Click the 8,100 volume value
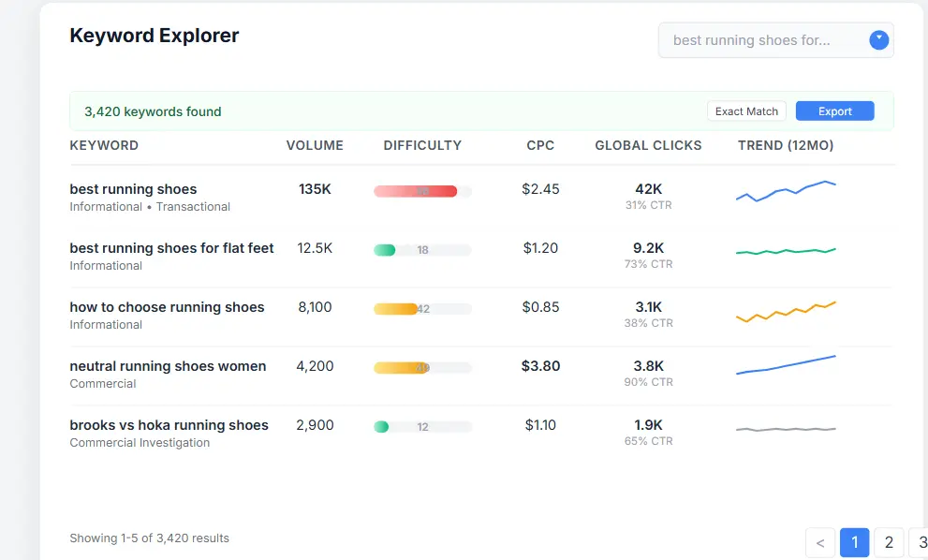The image size is (928, 560). coord(315,307)
